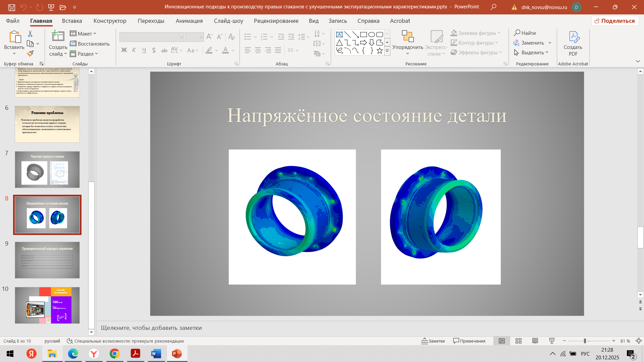
Task: Toggle Notes (Заметки) pane button
Action: [x=433, y=341]
